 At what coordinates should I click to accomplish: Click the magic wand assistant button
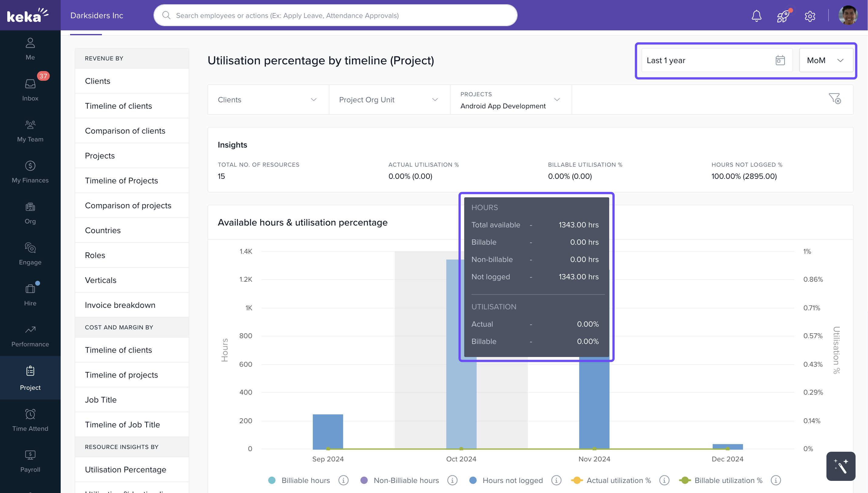click(x=841, y=466)
